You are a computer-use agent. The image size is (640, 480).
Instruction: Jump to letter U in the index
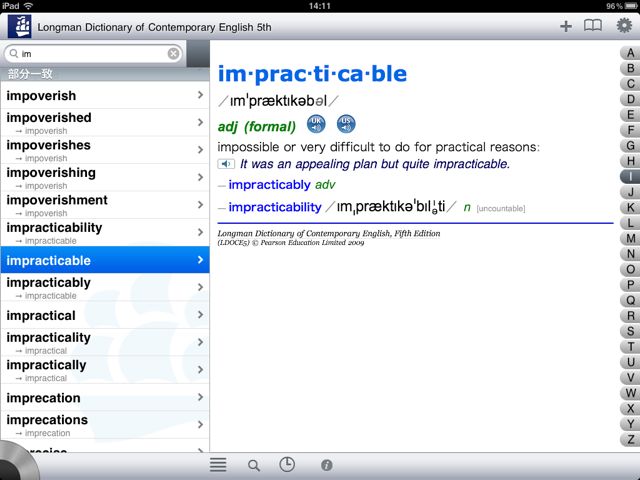pyautogui.click(x=630, y=362)
